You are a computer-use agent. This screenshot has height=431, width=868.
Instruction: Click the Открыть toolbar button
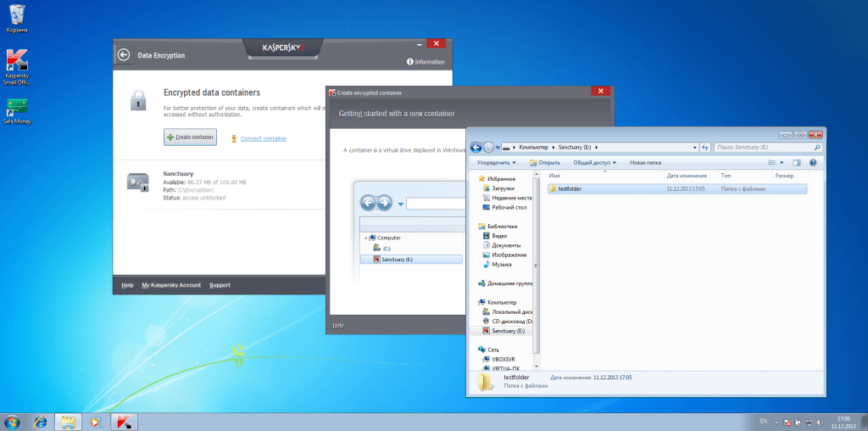coord(545,163)
